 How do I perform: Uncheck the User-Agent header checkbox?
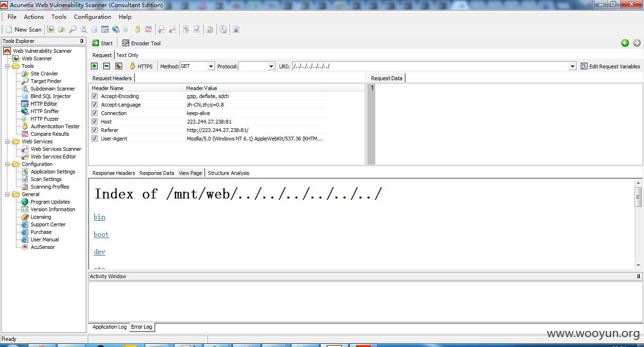pyautogui.click(x=94, y=139)
